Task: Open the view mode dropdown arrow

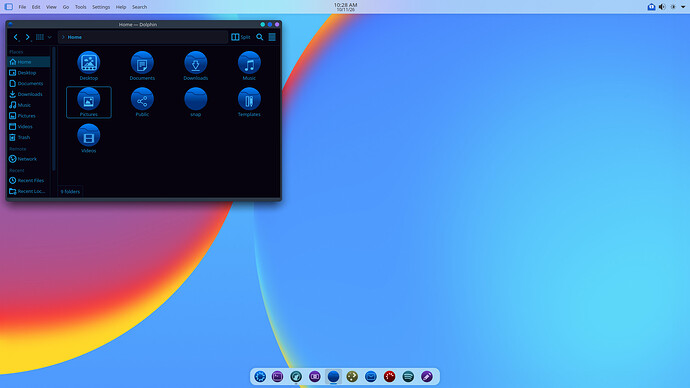Action: pos(49,37)
